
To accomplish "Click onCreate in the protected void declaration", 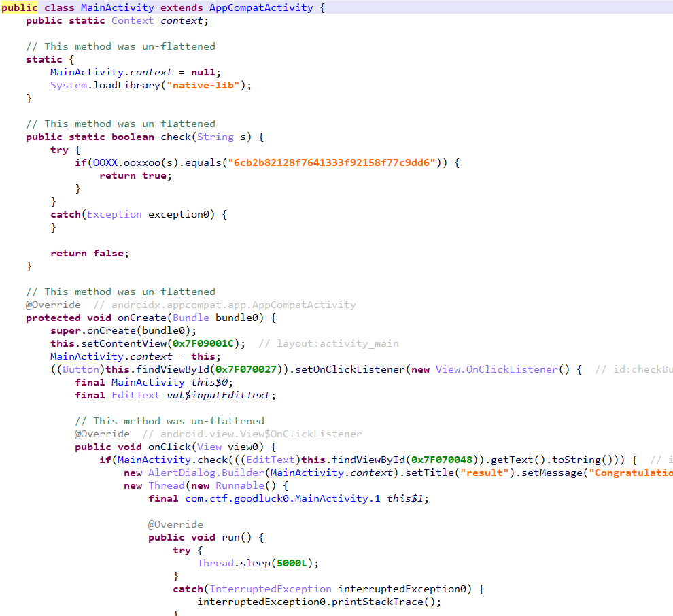I will (141, 318).
